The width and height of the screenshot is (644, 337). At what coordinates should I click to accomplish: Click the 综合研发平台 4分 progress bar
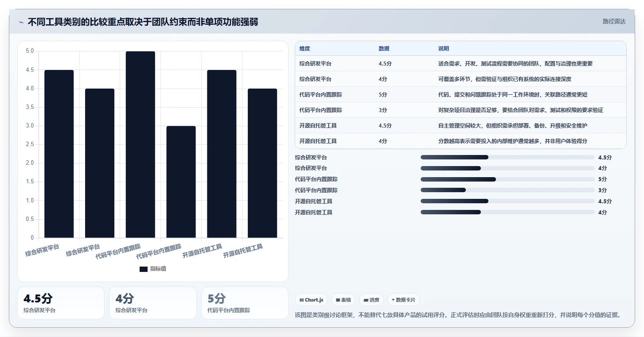click(507, 168)
